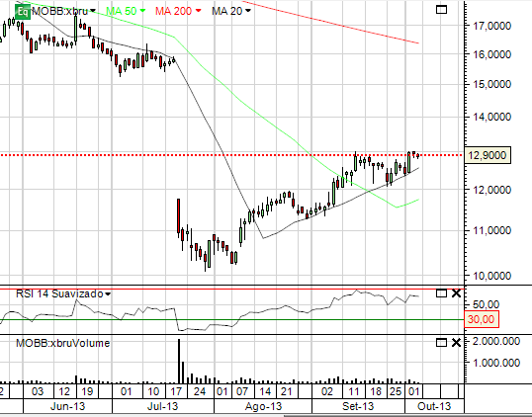Close the RSI indicator panel
Viewport: 532px width, 417px height.
click(x=456, y=293)
